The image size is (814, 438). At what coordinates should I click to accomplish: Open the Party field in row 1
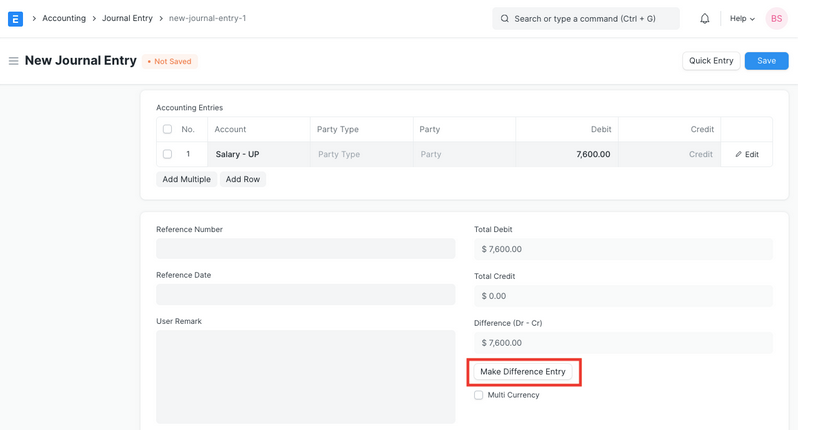click(463, 155)
